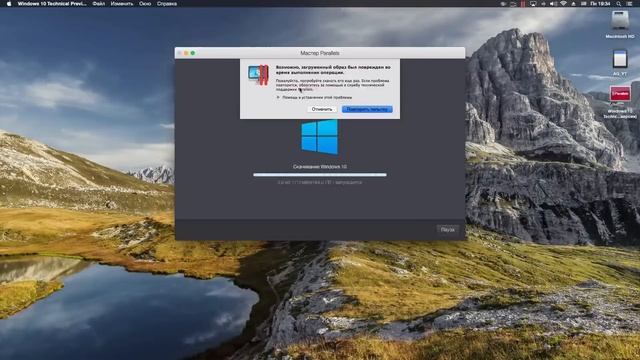Open the Изменить menu
Viewport: 640px width, 360px height.
coord(122,4)
